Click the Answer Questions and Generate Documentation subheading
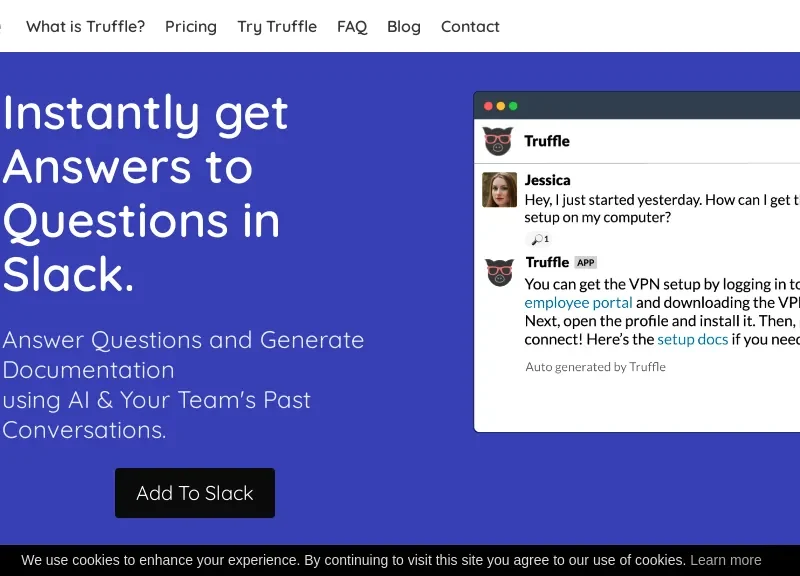Image resolution: width=800 pixels, height=576 pixels. point(183,385)
